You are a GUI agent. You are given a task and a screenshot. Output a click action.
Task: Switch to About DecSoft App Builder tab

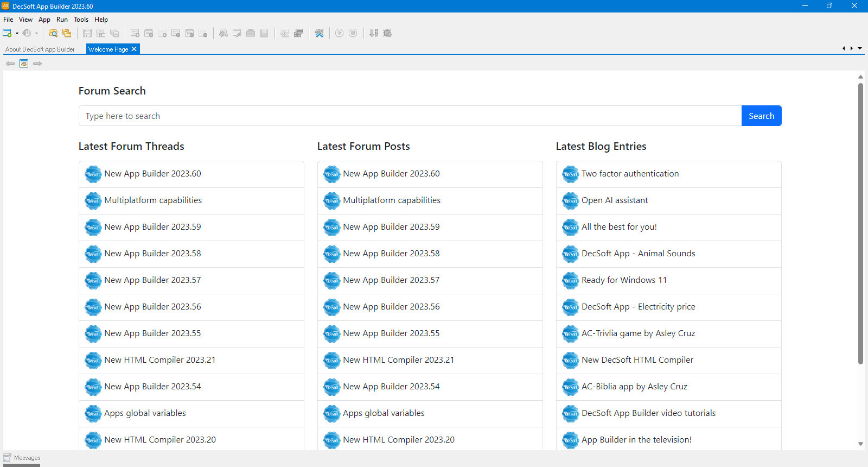click(x=40, y=49)
